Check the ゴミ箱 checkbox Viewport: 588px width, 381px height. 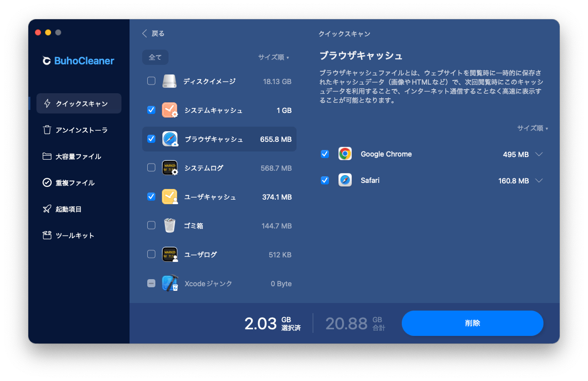[151, 225]
